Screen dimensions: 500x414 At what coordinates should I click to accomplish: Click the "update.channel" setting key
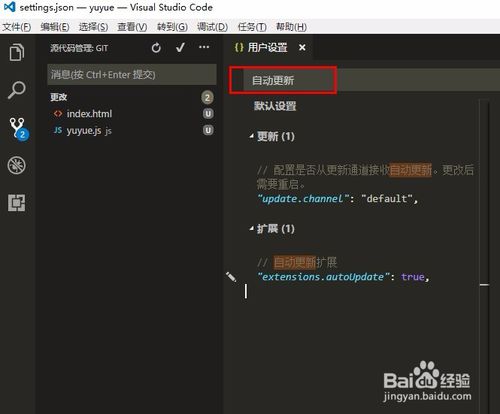(x=303, y=199)
